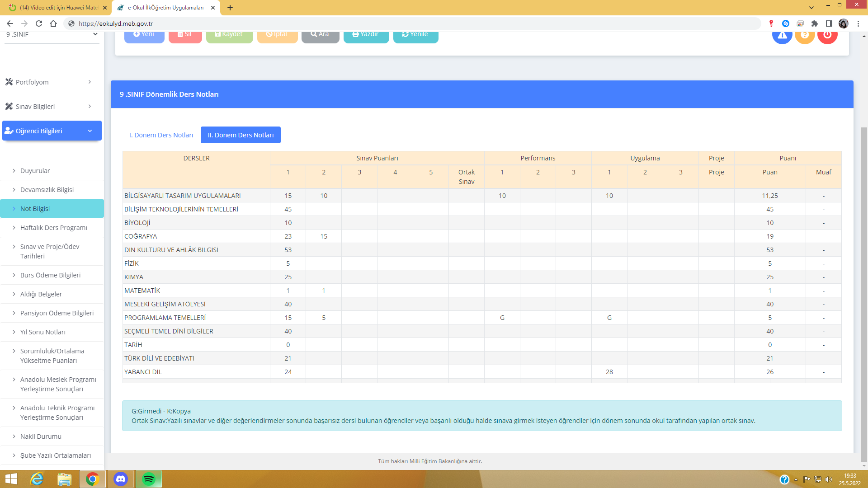868x488 pixels.
Task: Expand the Sınav Bilgileri menu section
Action: pyautogui.click(x=48, y=106)
